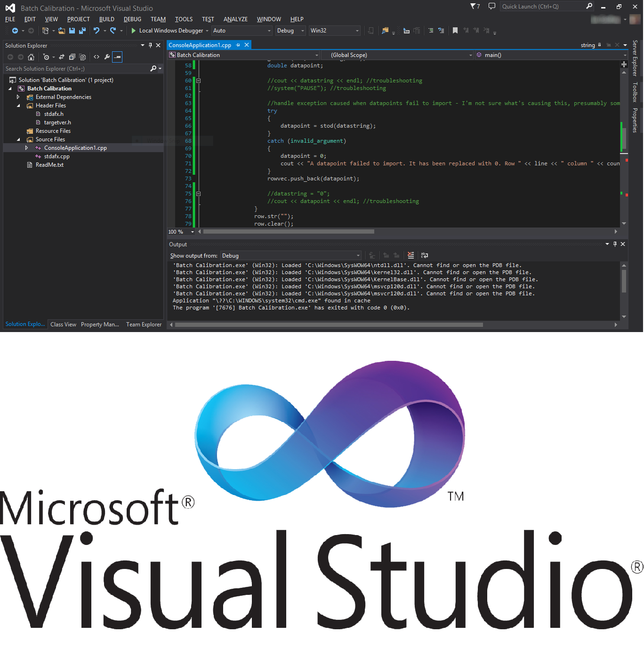644x666 pixels.
Task: Select ReadMe.txt in Solution Explorer
Action: pyautogui.click(x=49, y=165)
